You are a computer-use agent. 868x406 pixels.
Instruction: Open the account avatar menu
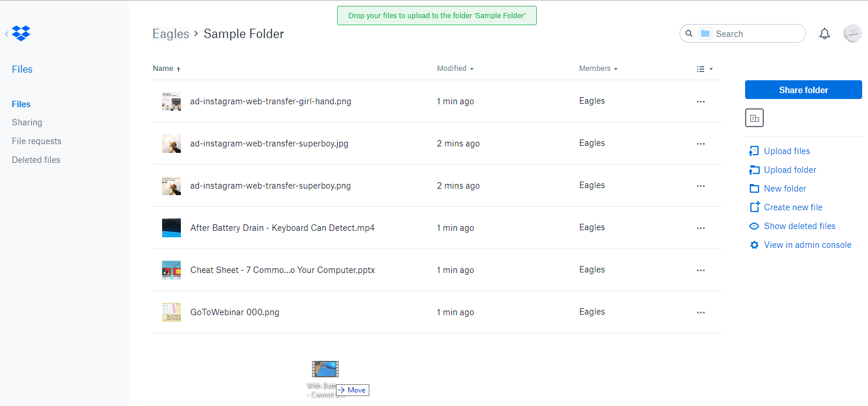(x=852, y=33)
